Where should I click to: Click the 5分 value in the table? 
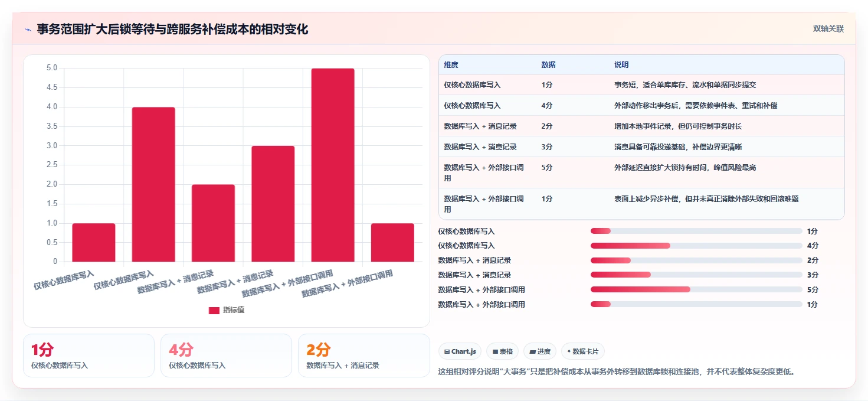coord(547,168)
